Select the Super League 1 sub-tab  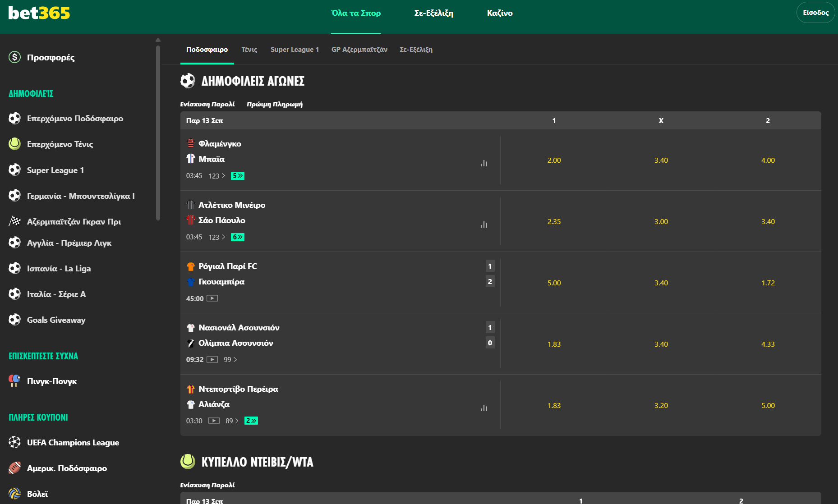point(295,50)
